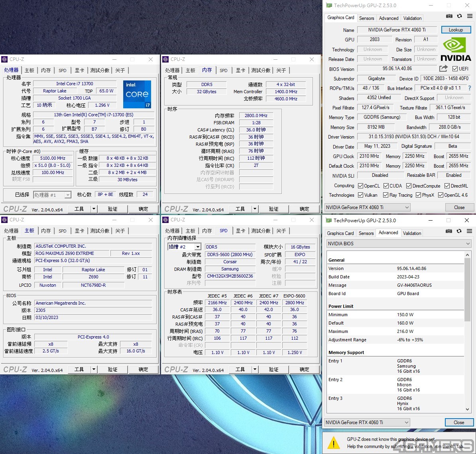
Task: Click the Bus Interface question mark icon
Action: (x=470, y=88)
